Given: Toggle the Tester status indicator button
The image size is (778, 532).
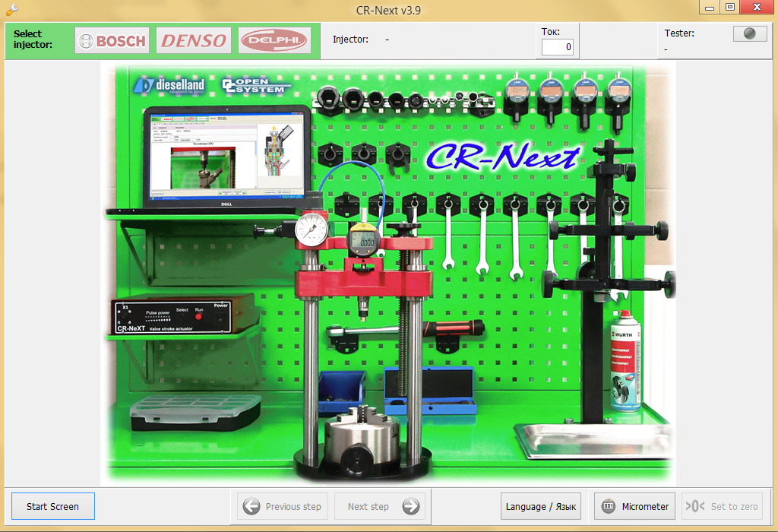Looking at the screenshot, I should click(x=750, y=33).
